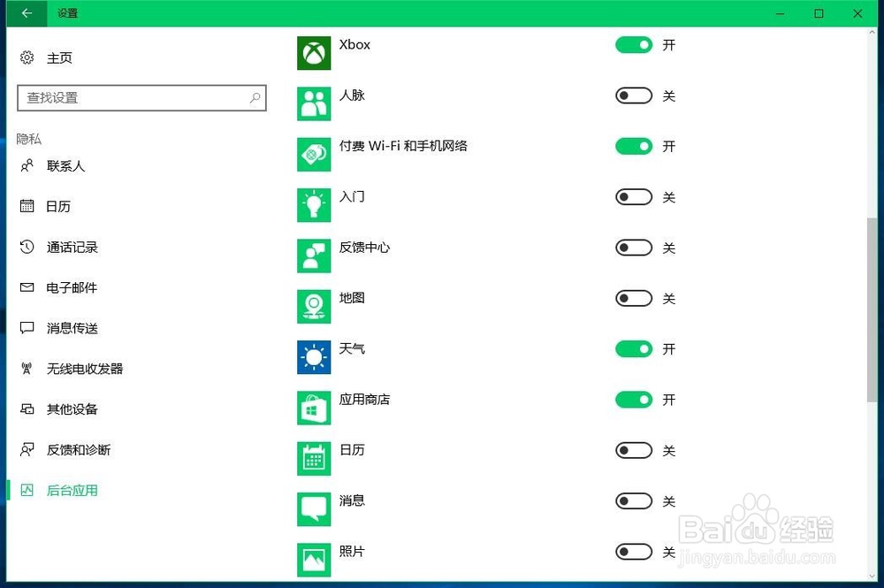Click the 入门 lightbulb icon
The height and width of the screenshot is (588, 884).
pos(314,204)
